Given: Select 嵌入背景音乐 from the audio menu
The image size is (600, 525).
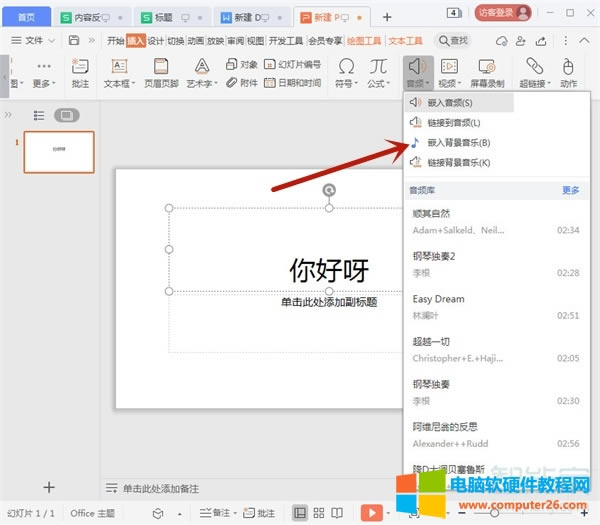Looking at the screenshot, I should point(458,142).
